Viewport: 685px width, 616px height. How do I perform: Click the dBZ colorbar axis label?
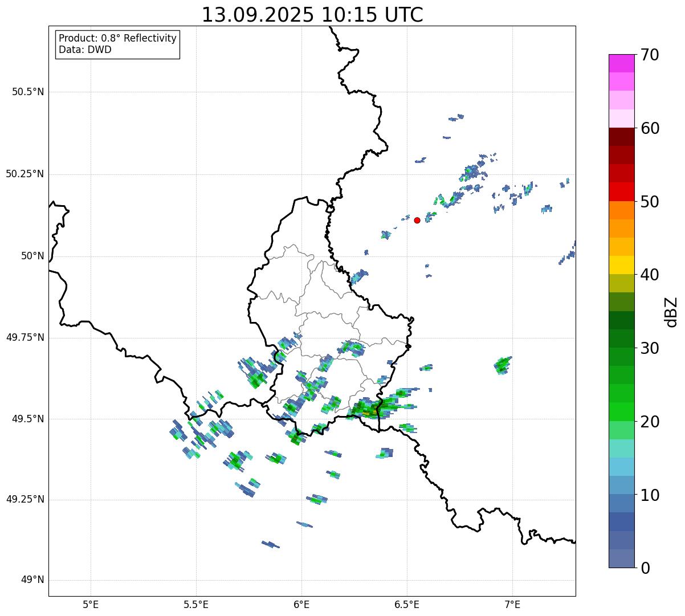671,311
